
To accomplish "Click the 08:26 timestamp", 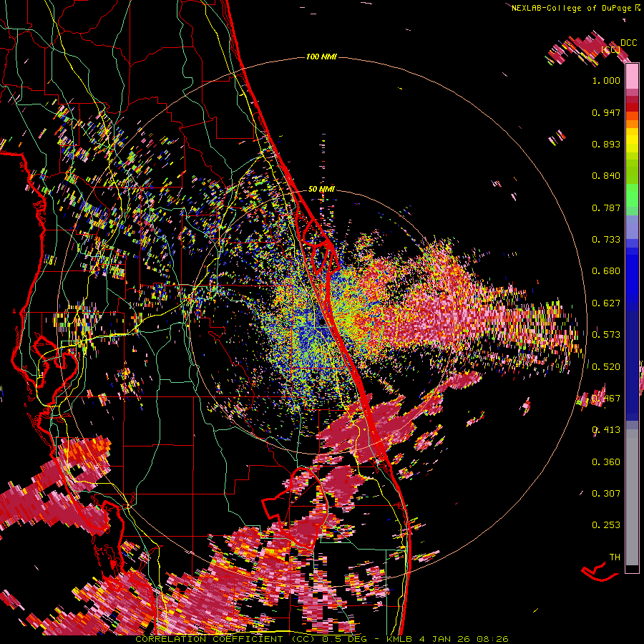I will tap(492, 639).
